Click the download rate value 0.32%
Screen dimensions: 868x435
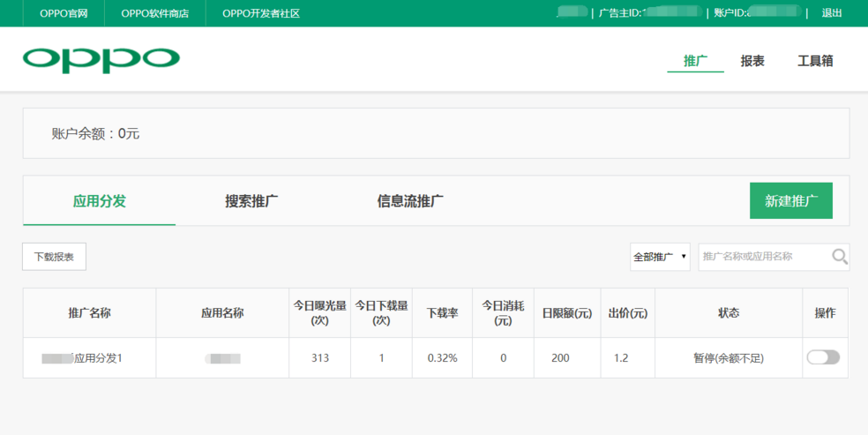442,358
